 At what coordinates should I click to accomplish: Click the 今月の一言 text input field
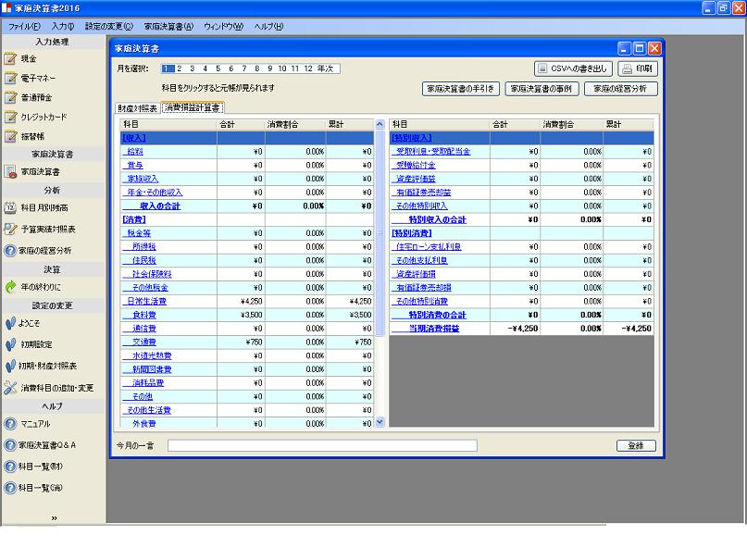coord(322,445)
